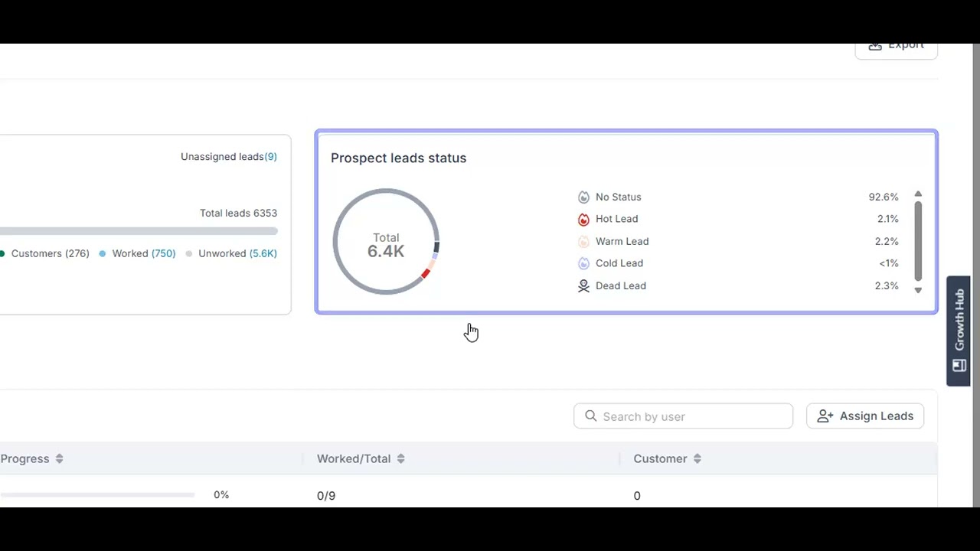Sort by the Progress column arrows
The width and height of the screenshot is (980, 551).
coord(59,458)
